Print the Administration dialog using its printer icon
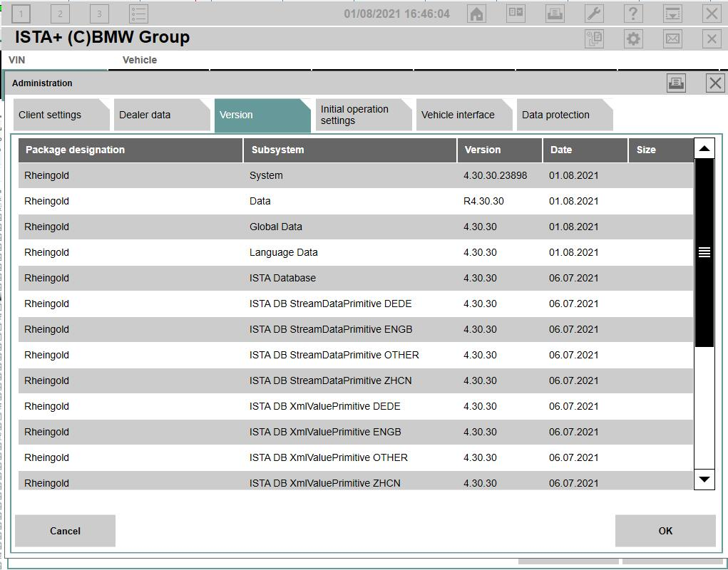Image resolution: width=728 pixels, height=570 pixels. (x=676, y=83)
